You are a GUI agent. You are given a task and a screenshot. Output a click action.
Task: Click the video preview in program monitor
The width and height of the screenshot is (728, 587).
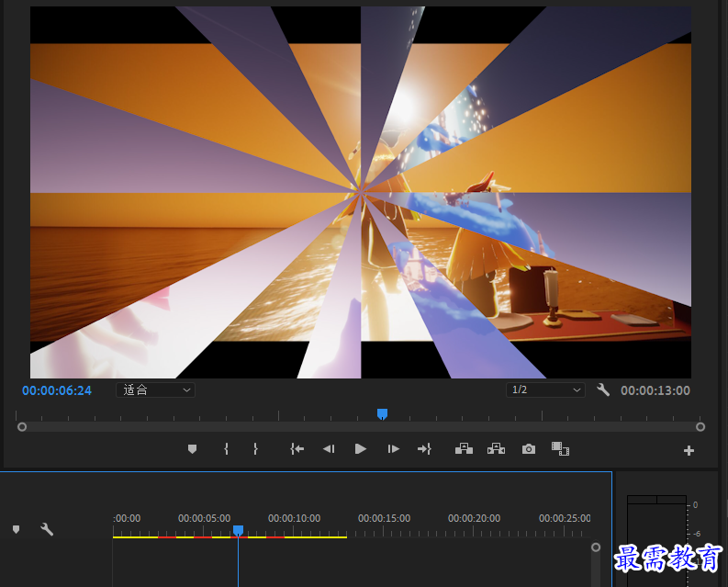[x=361, y=192]
